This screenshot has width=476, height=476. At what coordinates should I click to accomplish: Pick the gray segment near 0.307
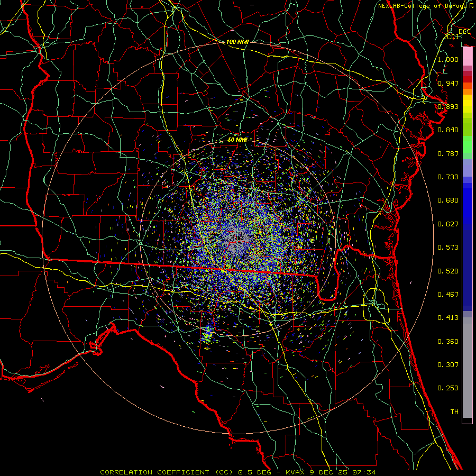[x=467, y=368]
